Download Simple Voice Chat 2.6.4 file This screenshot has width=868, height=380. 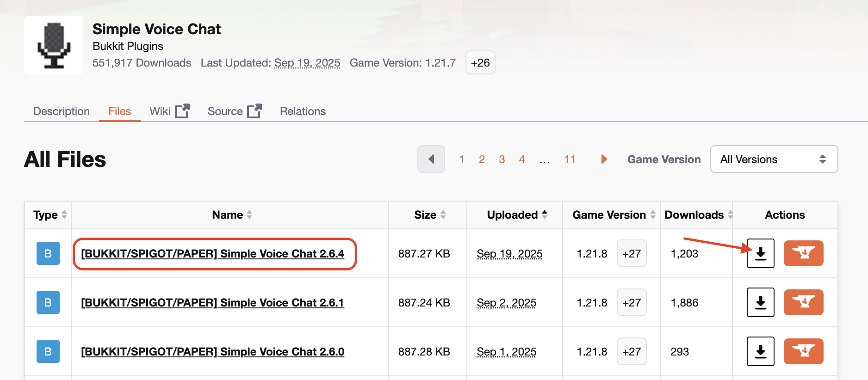click(x=760, y=253)
